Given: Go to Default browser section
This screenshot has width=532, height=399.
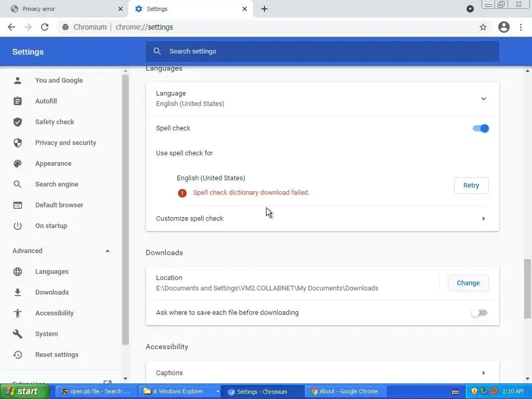Looking at the screenshot, I should point(59,205).
